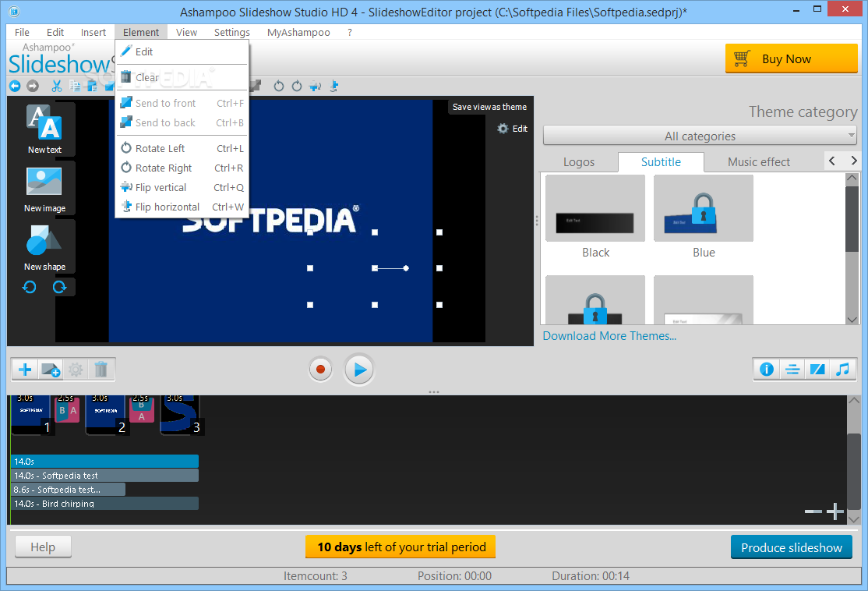Select the 14.0s Bird chirping track
Screen dimensions: 868x591
pyautogui.click(x=104, y=504)
